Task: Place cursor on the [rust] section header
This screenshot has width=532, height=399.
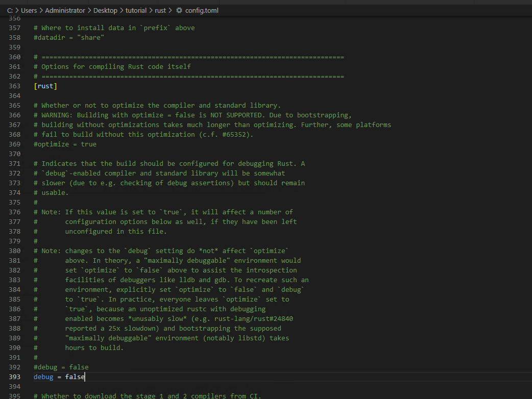Action: [x=45, y=86]
